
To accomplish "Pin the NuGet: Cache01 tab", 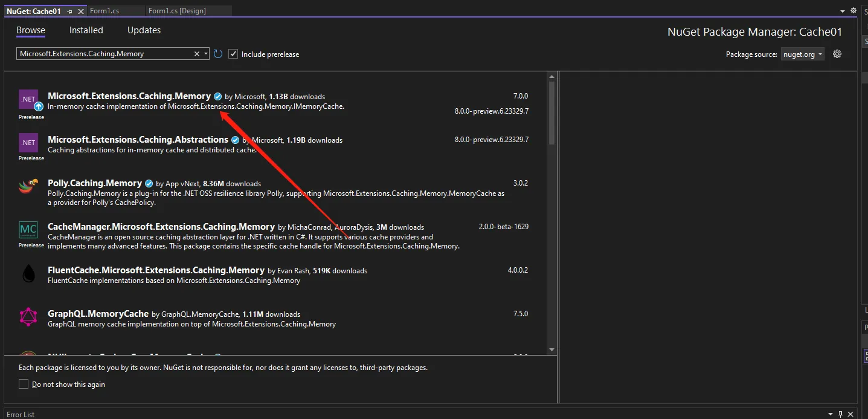I will 70,11.
